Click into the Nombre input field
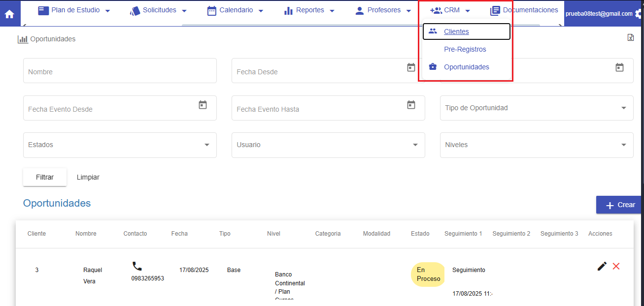Image resolution: width=644 pixels, height=306 pixels. (119, 71)
